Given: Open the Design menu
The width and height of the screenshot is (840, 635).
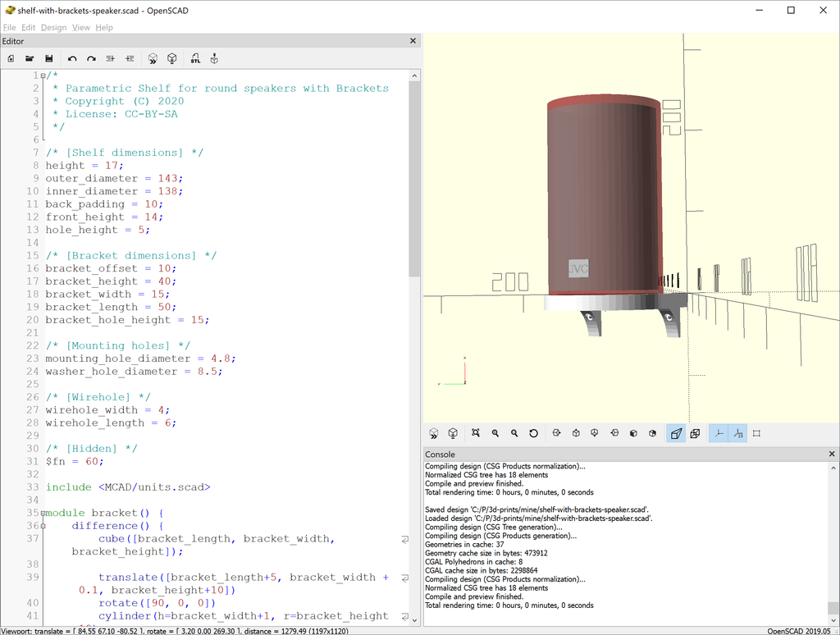Looking at the screenshot, I should [53, 27].
